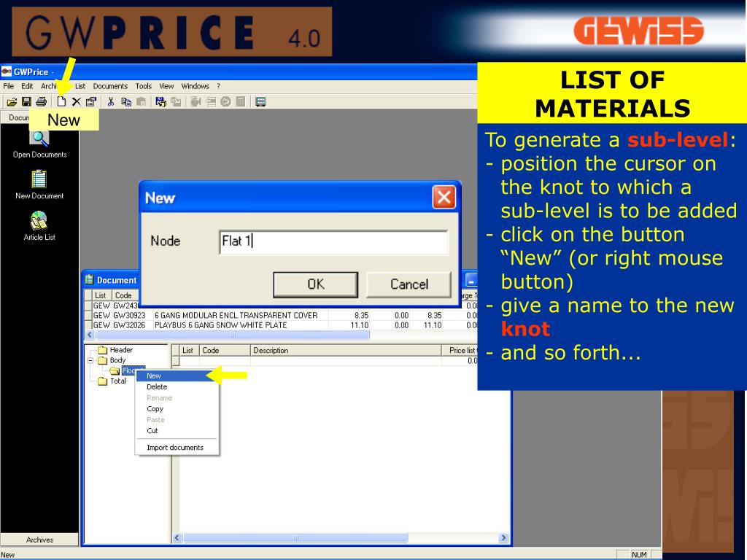Image resolution: width=747 pixels, height=560 pixels.
Task: Click the lower grid Code column header
Action: pyautogui.click(x=225, y=351)
